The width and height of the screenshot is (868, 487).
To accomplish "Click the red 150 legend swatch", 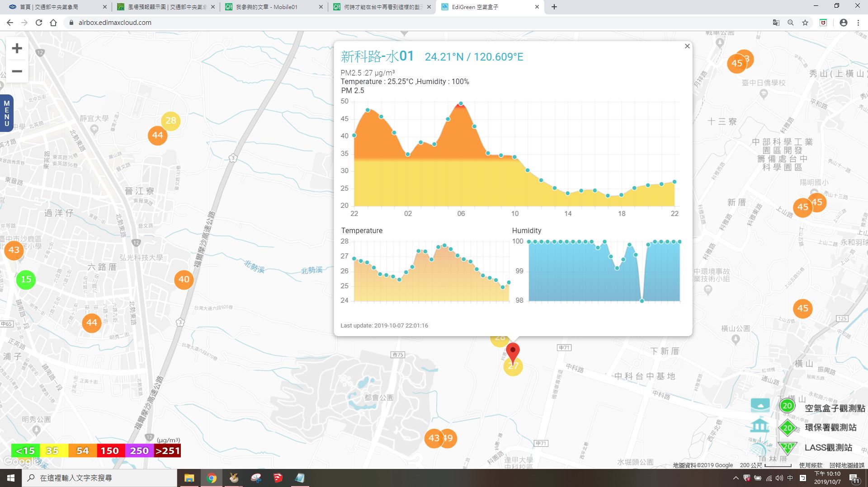I will click(x=110, y=451).
